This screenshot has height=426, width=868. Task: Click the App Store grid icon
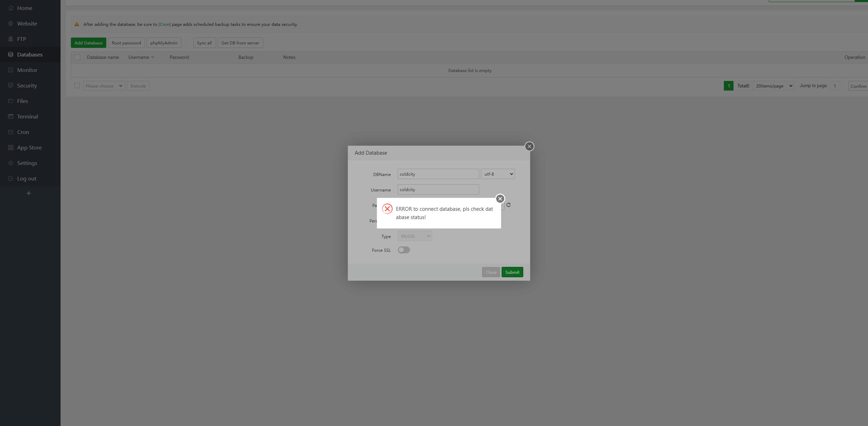pyautogui.click(x=11, y=147)
